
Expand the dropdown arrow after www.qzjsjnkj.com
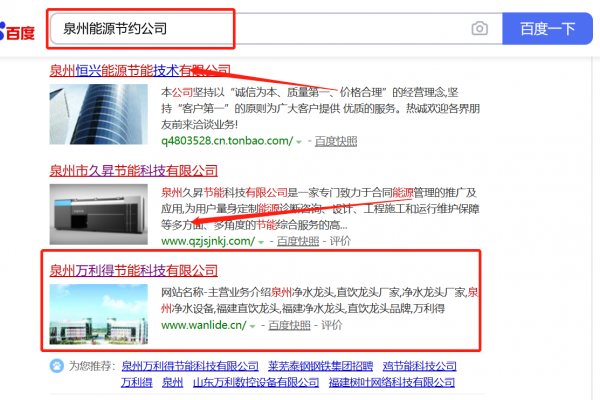[x=261, y=242]
